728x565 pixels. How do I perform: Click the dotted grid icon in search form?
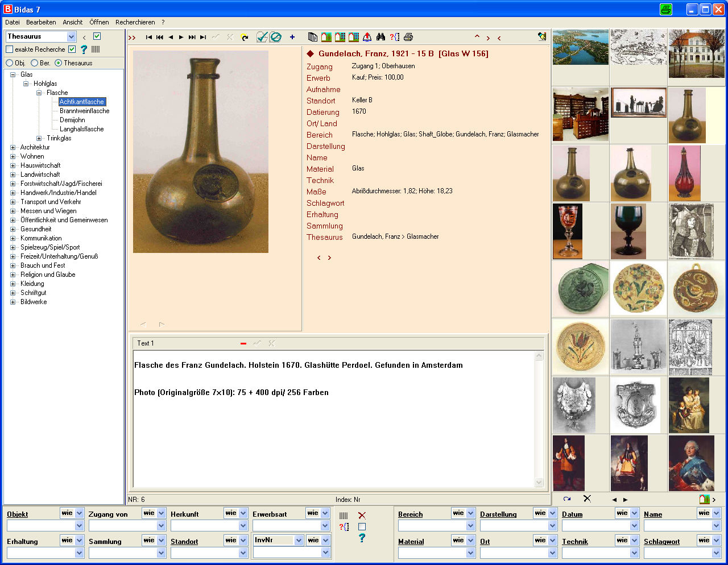(344, 516)
